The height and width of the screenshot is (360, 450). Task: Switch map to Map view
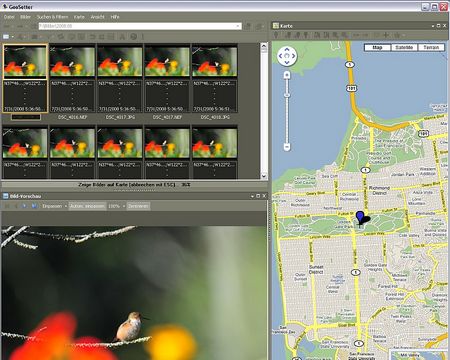(x=377, y=47)
